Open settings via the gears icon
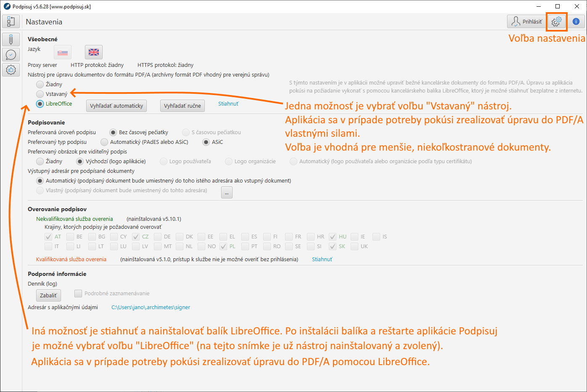Image resolution: width=587 pixels, height=392 pixels. coord(556,21)
